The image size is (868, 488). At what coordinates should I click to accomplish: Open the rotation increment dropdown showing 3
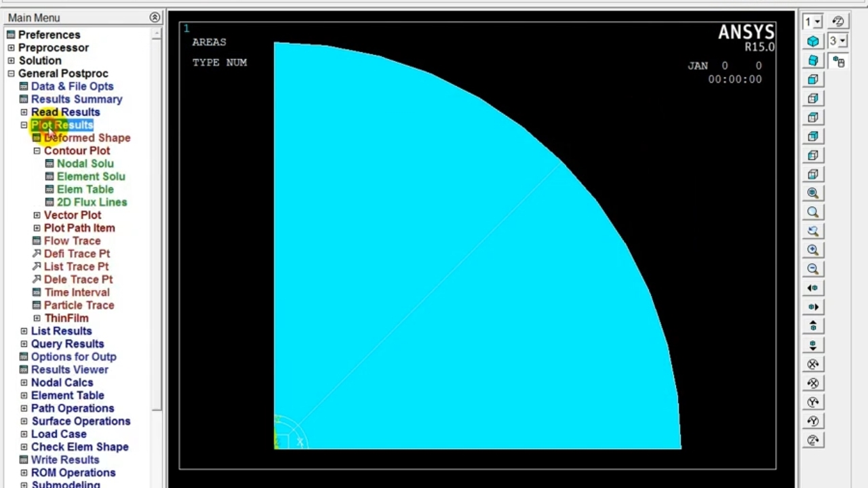click(837, 41)
